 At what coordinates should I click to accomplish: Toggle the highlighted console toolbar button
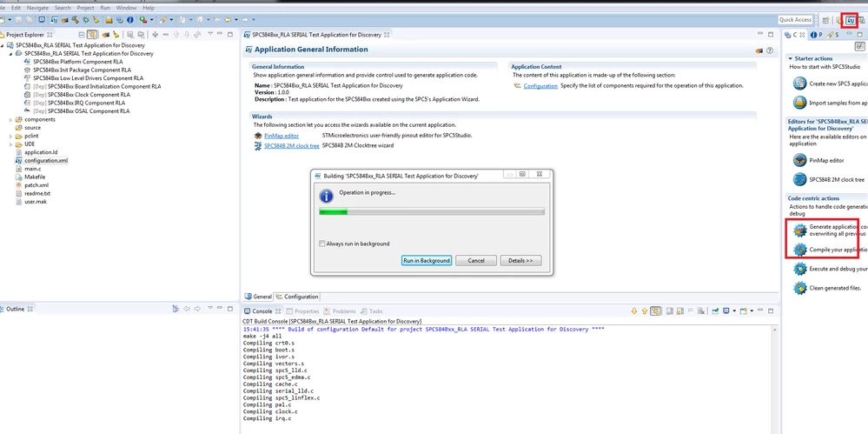655,311
